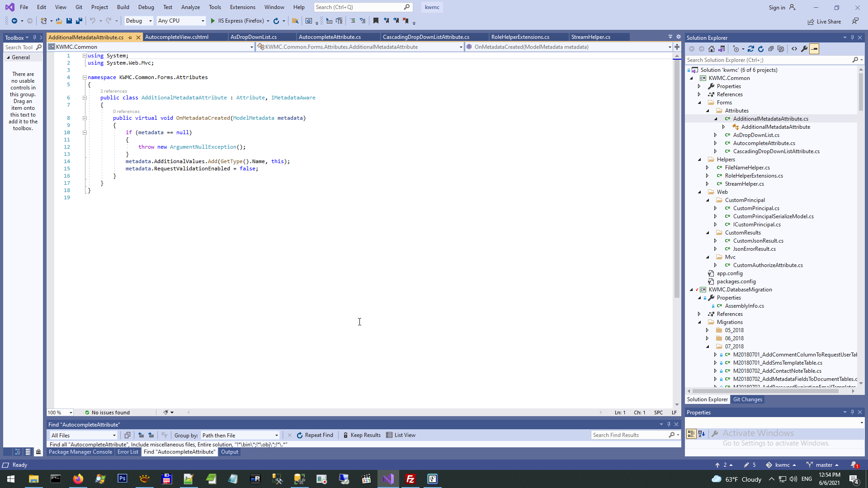This screenshot has width=868, height=488.
Task: Click the Save All toolbar icon
Action: point(79,21)
